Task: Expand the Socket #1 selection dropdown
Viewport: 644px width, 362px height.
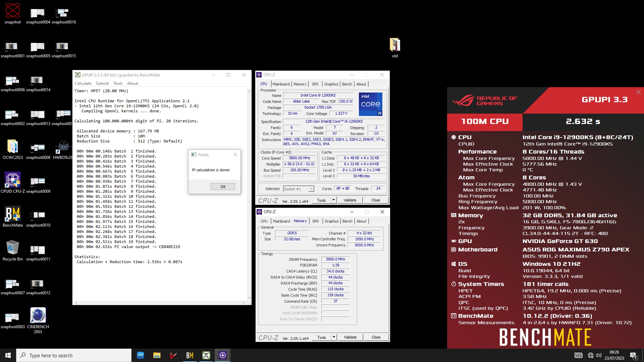Action: (311, 189)
